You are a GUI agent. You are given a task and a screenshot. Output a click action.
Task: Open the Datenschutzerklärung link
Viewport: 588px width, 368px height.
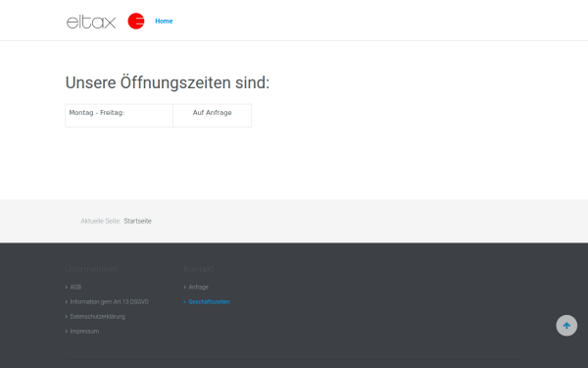coord(97,317)
